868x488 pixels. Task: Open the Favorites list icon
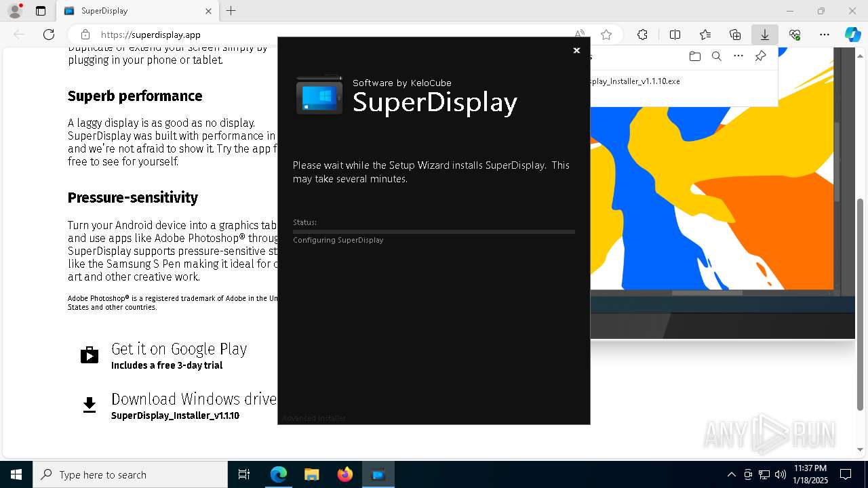(705, 35)
